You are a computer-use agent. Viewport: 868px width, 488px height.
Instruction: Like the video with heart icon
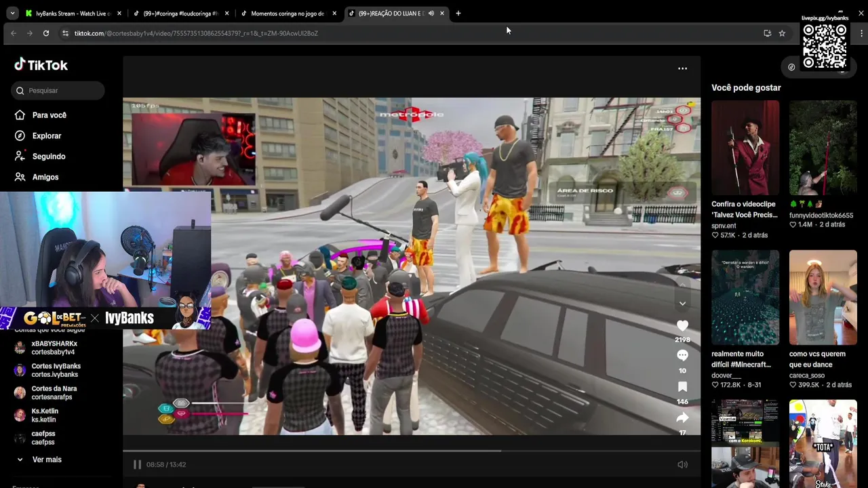(x=682, y=326)
